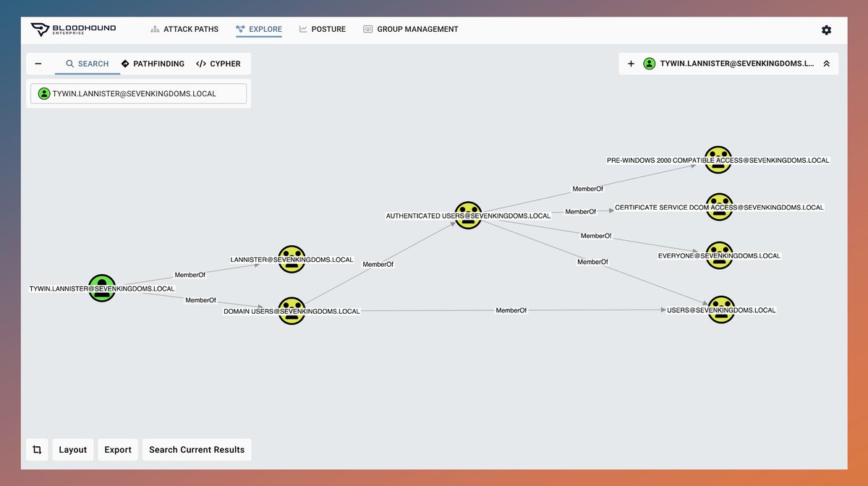Viewport: 868px width, 486px height.
Task: Click MemberOf edge from TYWIN to LANNISTER
Action: (x=190, y=275)
